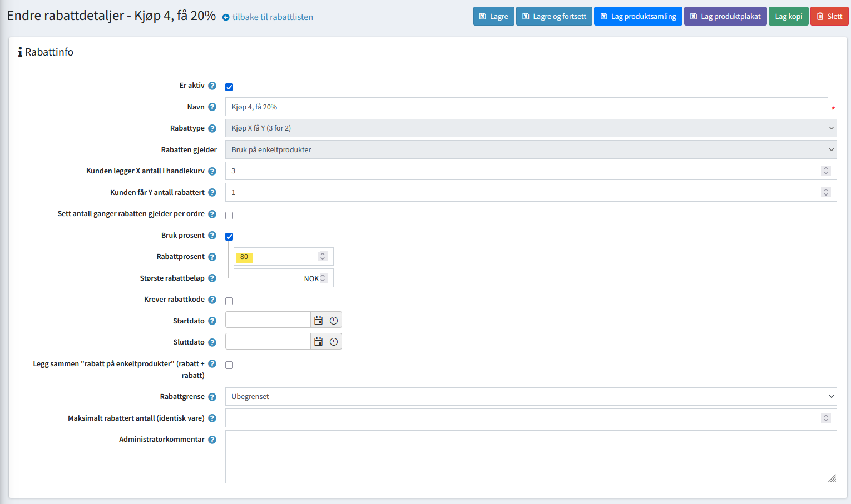Delete the discount with Slett button
The width and height of the screenshot is (851, 504).
(x=829, y=16)
